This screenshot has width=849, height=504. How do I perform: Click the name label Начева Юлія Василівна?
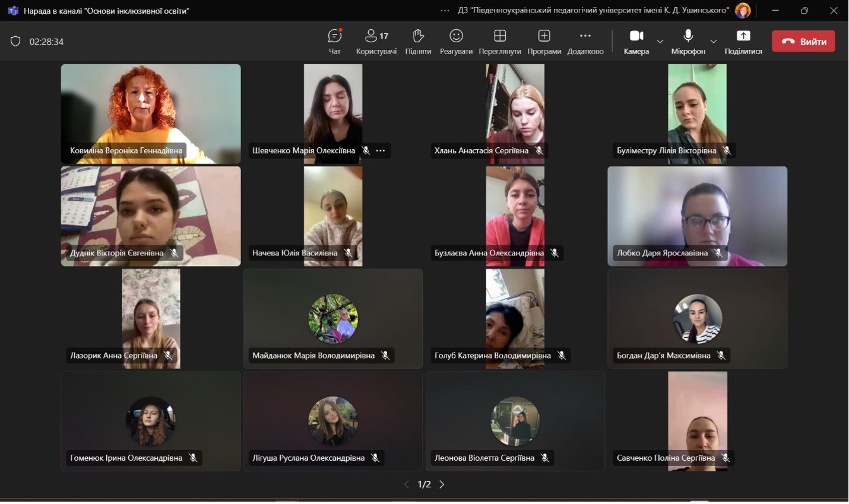click(295, 253)
